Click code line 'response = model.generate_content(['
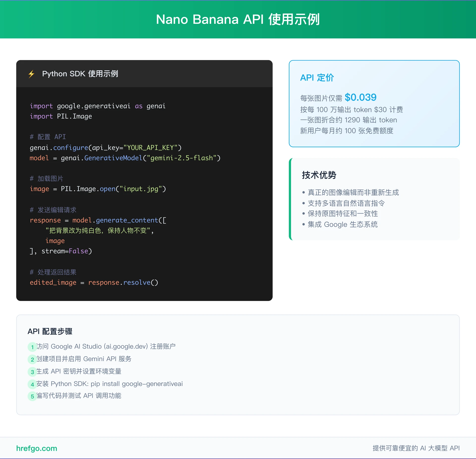This screenshot has width=476, height=459. [98, 220]
